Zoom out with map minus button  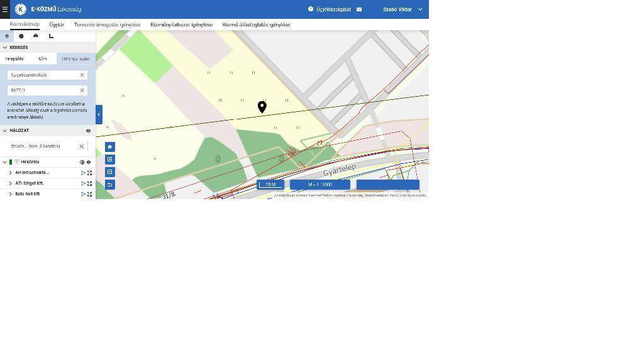point(109,172)
